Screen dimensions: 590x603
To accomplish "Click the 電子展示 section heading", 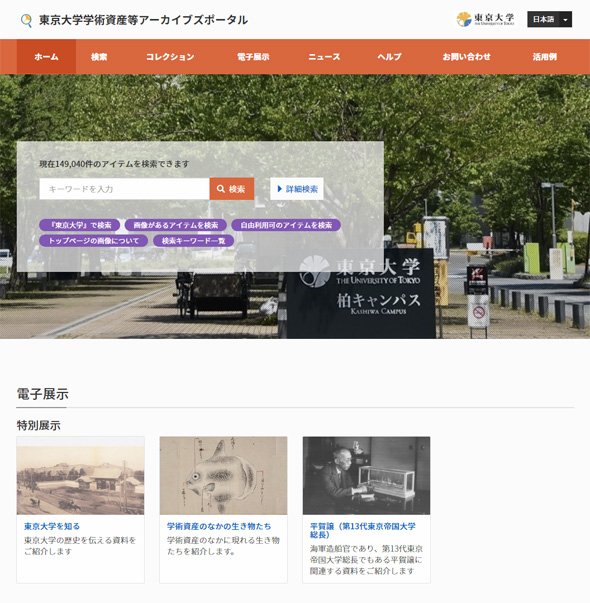I will click(43, 394).
